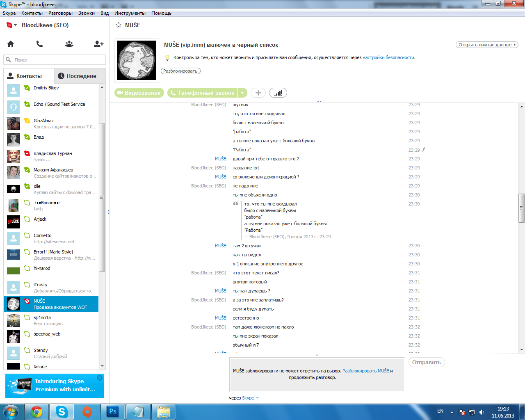This screenshot has width=525, height=420.
Task: Start a Видеозвонок video call
Action: [x=139, y=93]
